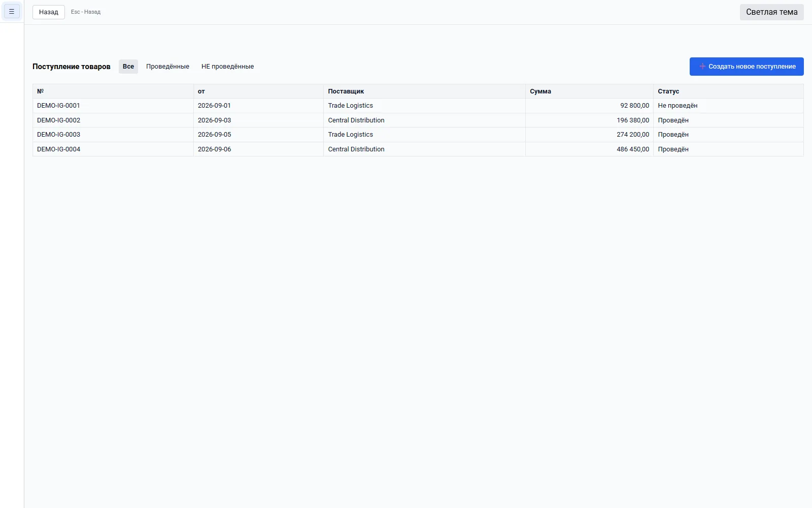Click the plus icon on create button
Screen dimensions: 812x508
click(x=702, y=67)
